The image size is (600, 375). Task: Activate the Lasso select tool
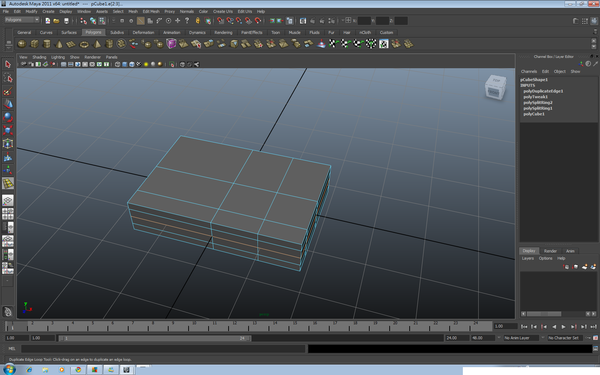tap(8, 78)
